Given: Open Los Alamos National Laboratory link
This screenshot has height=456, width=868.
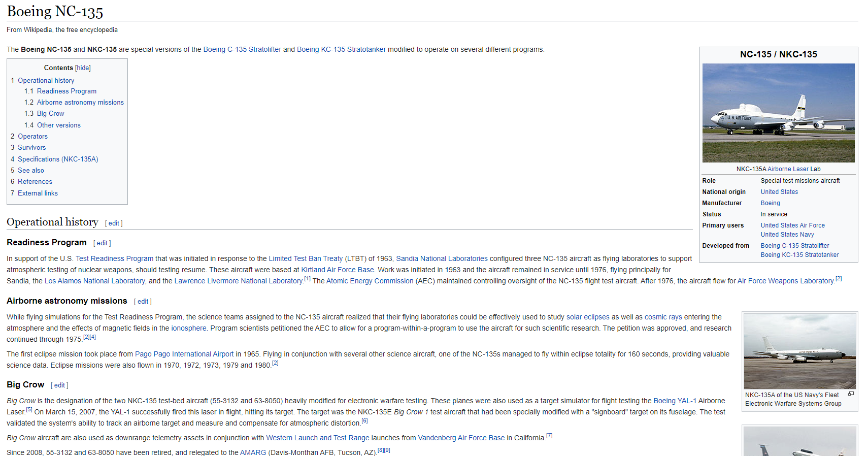Looking at the screenshot, I should pos(95,281).
